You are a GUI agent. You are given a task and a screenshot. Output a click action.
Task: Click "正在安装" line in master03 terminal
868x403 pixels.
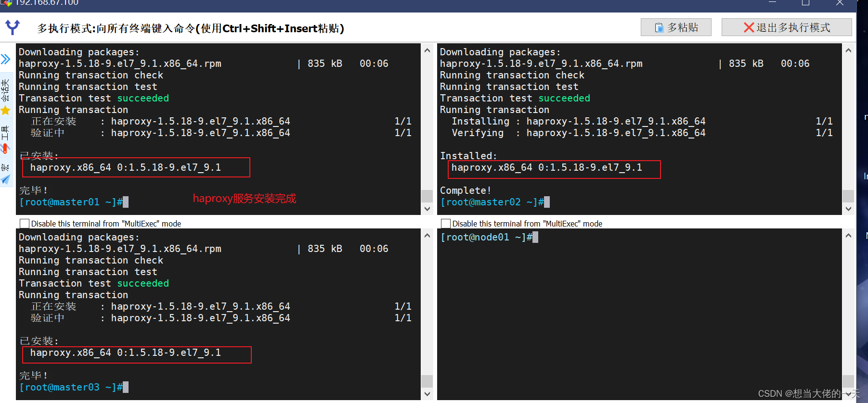tap(221, 306)
